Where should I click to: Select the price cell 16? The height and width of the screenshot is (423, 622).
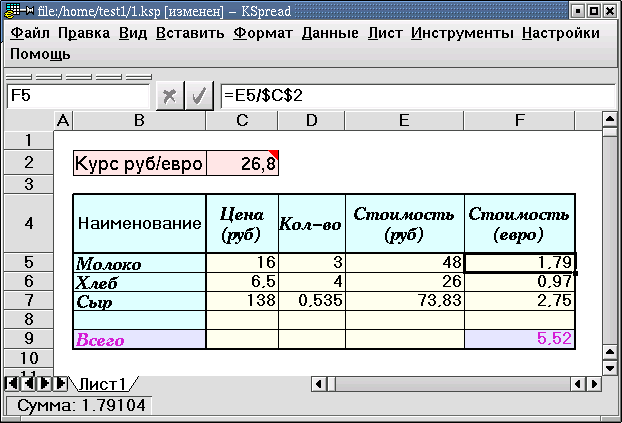[x=242, y=263]
